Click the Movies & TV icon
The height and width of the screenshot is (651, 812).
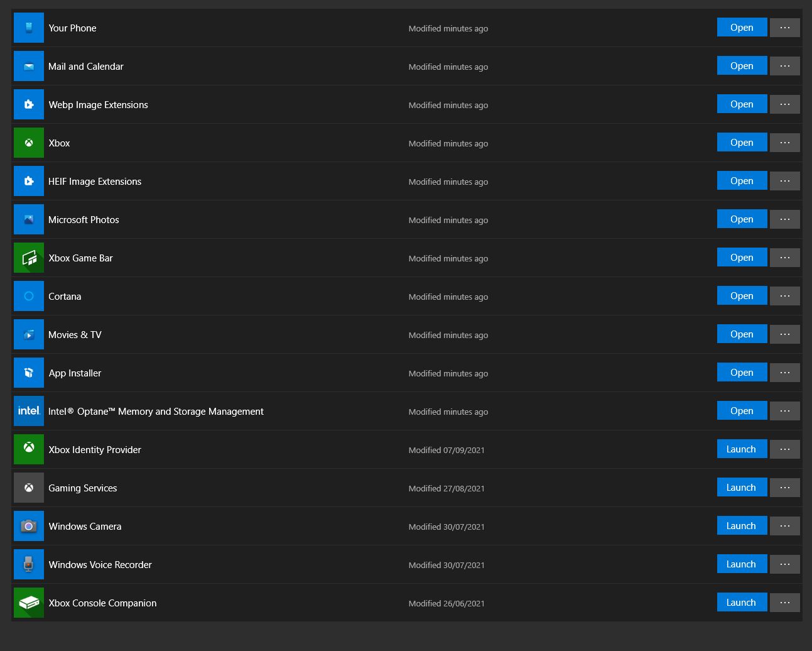[29, 335]
